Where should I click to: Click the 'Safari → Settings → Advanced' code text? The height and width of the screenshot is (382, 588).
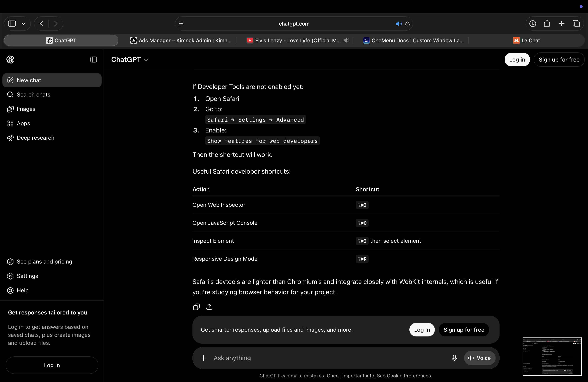point(255,120)
